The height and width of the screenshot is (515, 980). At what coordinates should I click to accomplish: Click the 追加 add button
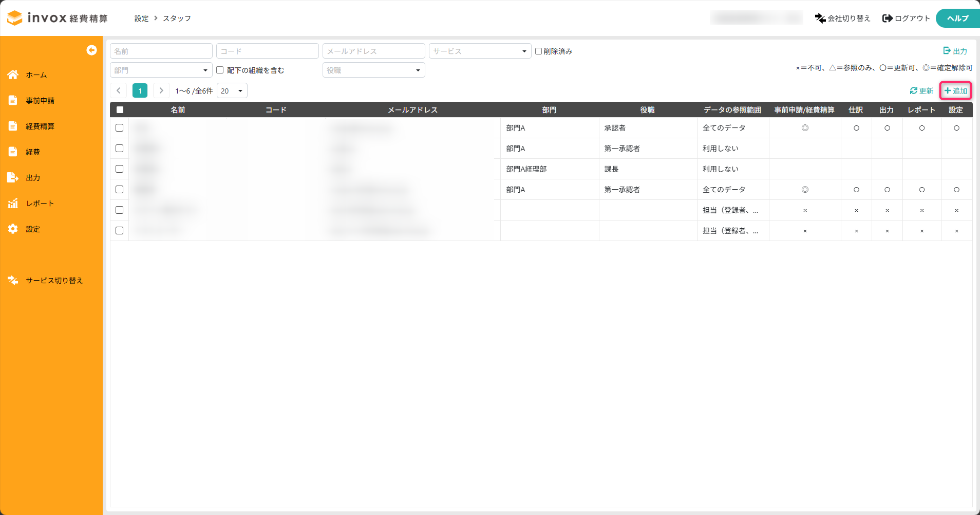click(x=955, y=90)
